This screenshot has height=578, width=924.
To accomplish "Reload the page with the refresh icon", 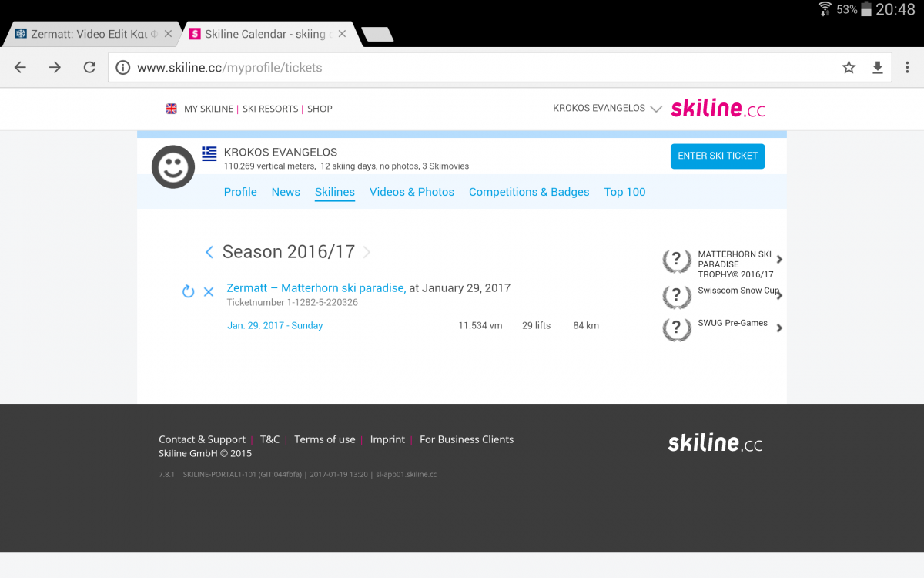I will 89,67.
